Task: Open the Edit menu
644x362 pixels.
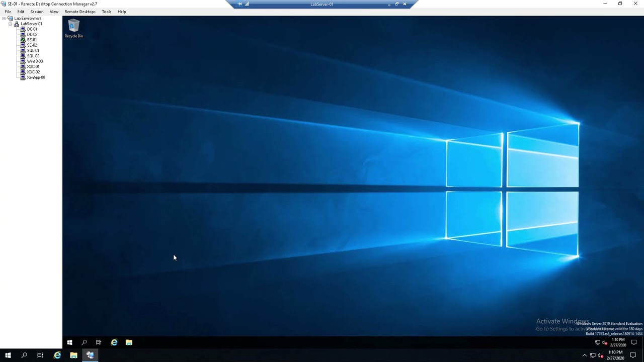Action: 21,12
